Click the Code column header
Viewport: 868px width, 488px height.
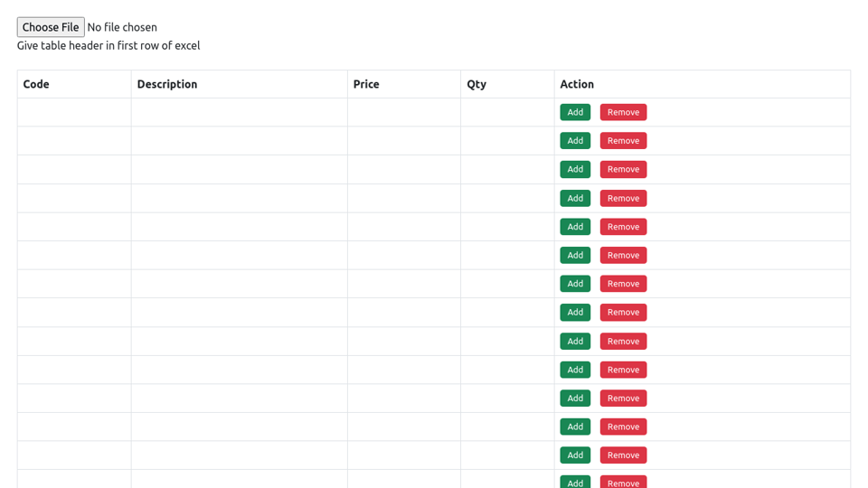click(36, 84)
